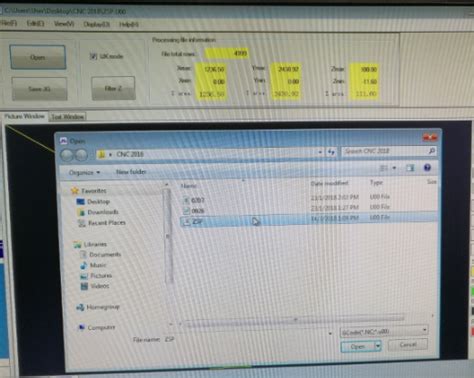Select file ZSP in file list
474x378 pixels.
[x=308, y=221]
